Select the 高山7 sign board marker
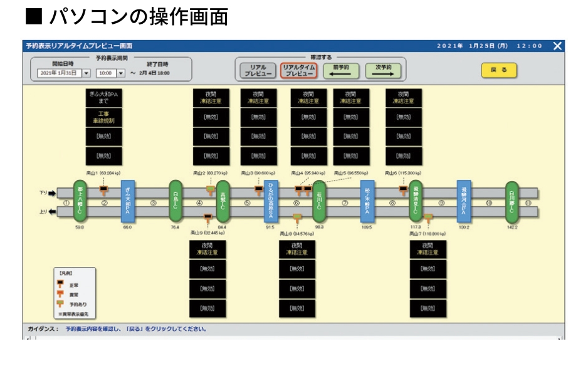This screenshot has width=588, height=366. point(428,218)
